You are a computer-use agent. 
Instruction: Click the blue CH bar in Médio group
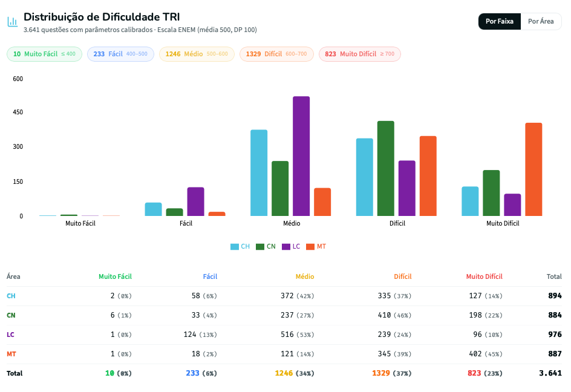coord(259,173)
